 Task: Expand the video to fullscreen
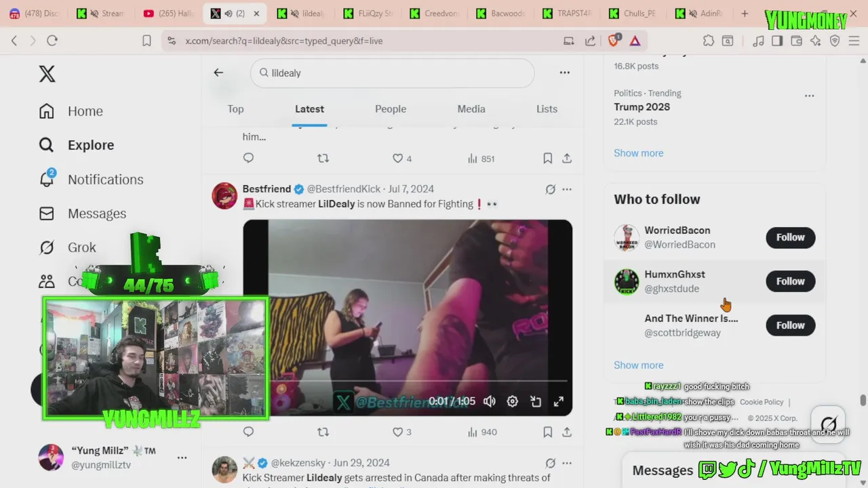coord(559,401)
